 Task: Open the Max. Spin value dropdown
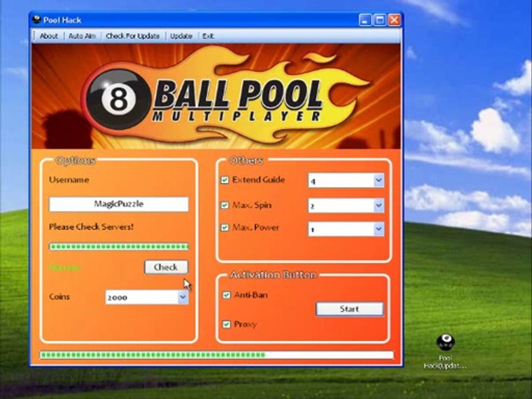pyautogui.click(x=379, y=206)
